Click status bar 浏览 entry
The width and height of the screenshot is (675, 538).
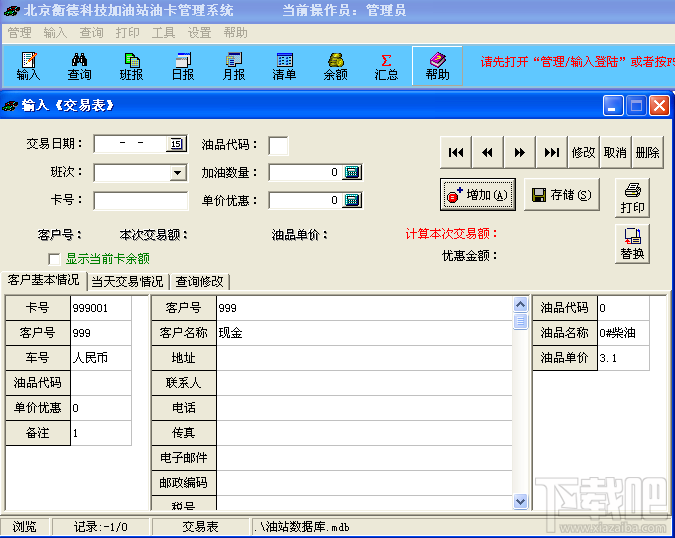point(25,527)
